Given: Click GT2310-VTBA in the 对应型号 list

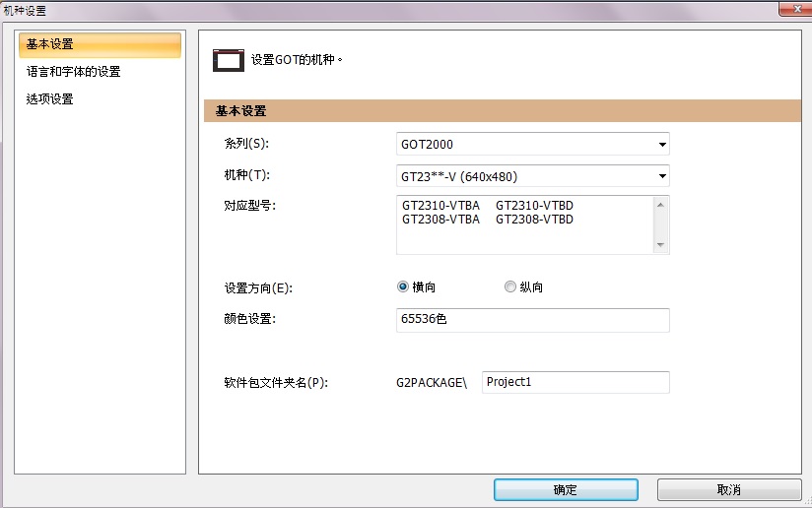Looking at the screenshot, I should [440, 206].
